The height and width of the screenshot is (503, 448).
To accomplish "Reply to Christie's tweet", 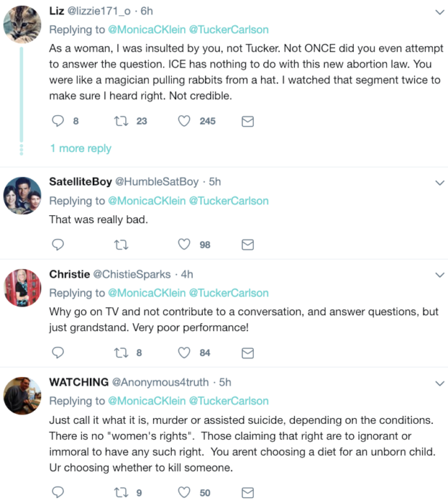I will click(x=59, y=353).
